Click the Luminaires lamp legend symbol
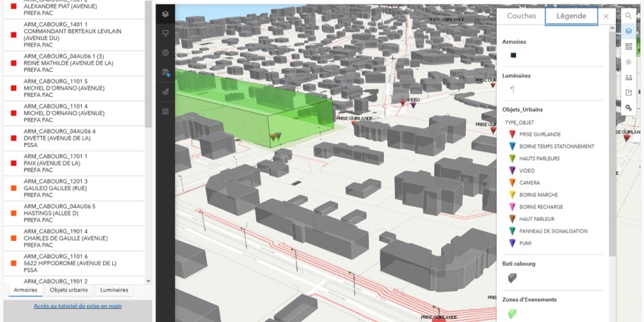The height and width of the screenshot is (322, 644). pos(512,89)
